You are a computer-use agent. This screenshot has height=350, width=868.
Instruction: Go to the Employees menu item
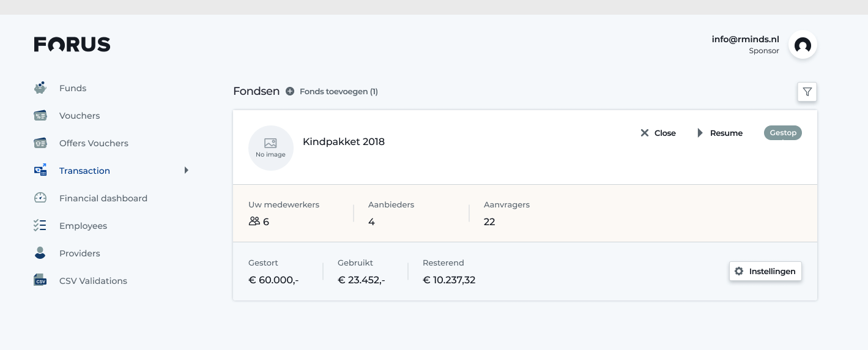(83, 226)
